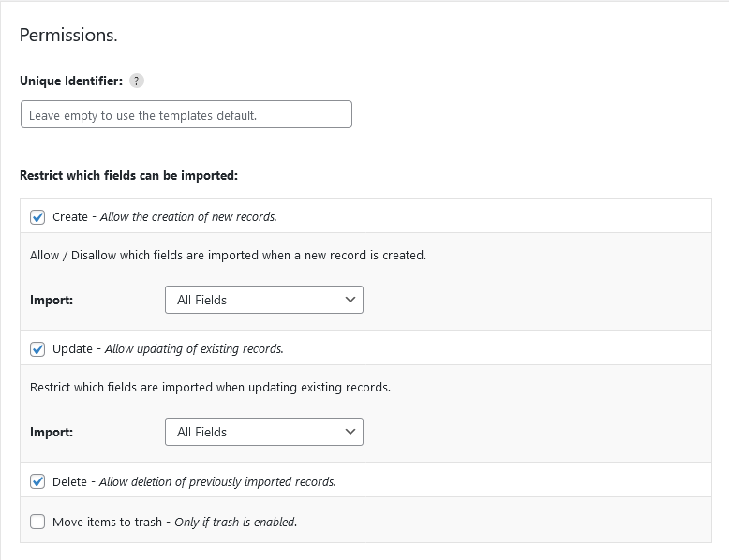Screen dimensions: 729x560
Task: Click the chevron arrow in the Create section's All Fields dropdown
Action: [350, 300]
